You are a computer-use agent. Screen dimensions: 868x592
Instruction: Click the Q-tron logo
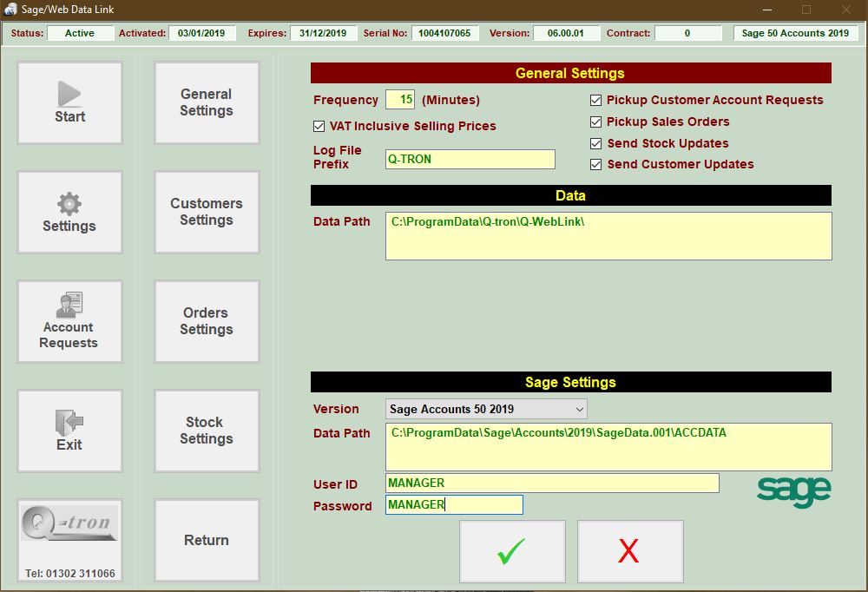pyautogui.click(x=69, y=523)
